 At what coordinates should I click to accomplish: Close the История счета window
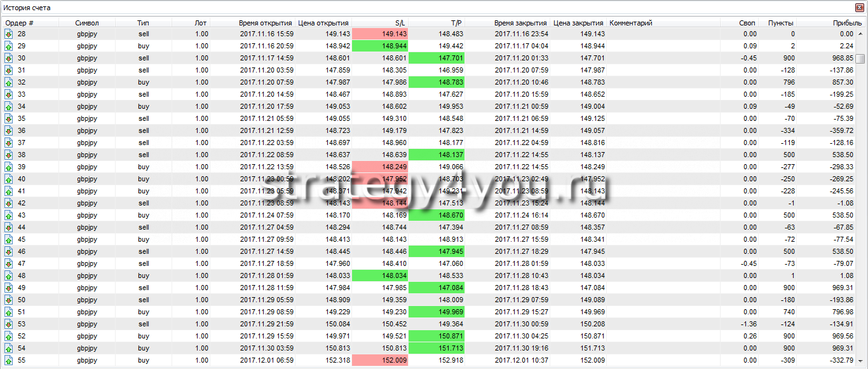pos(860,8)
